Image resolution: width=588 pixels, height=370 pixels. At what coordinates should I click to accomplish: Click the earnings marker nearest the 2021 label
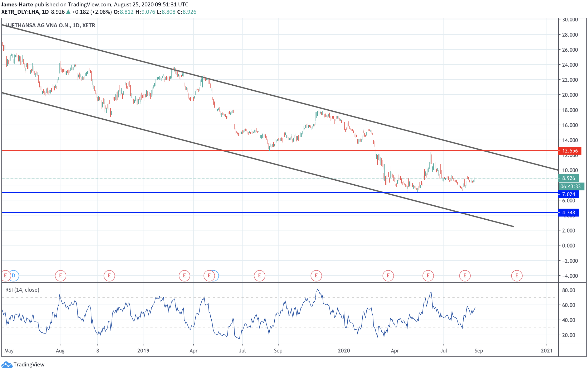tap(517, 276)
